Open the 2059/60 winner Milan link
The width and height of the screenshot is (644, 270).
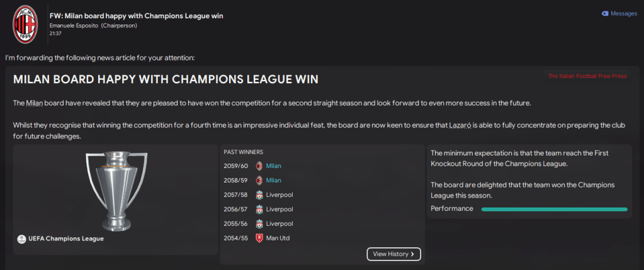[x=273, y=166]
